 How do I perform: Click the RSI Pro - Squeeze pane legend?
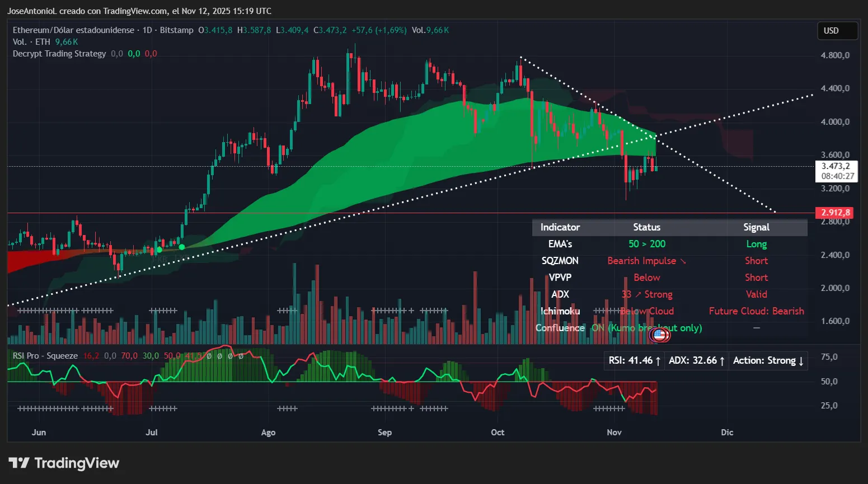pos(45,355)
